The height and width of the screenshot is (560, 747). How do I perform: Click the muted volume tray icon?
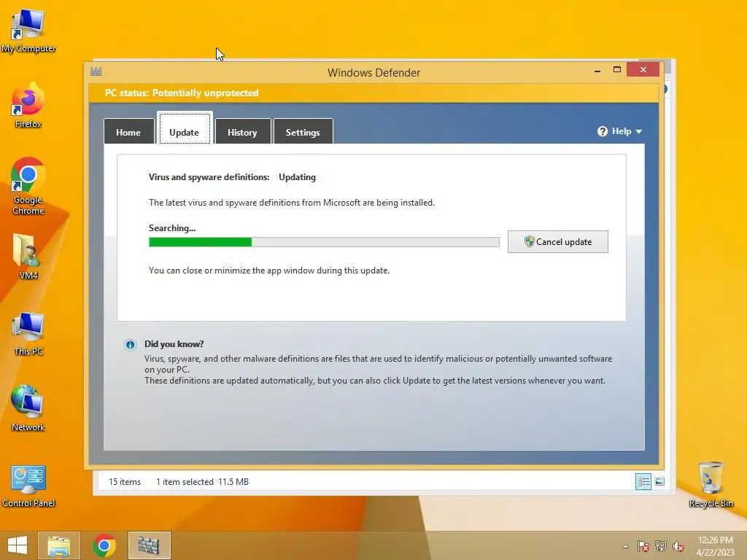tap(678, 546)
